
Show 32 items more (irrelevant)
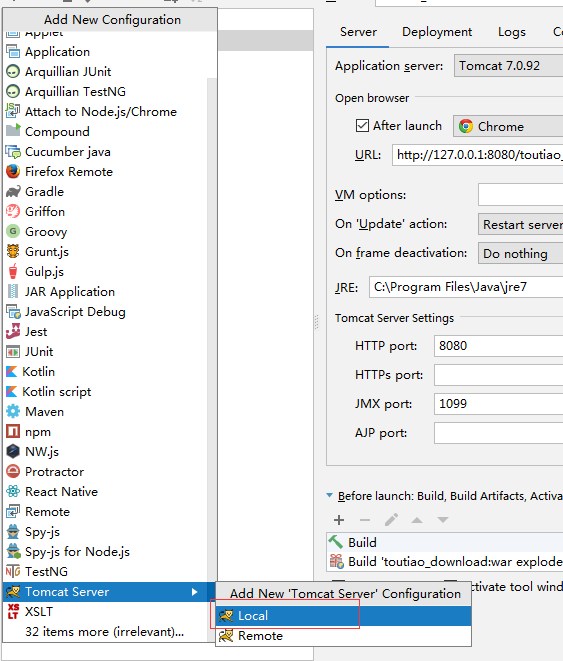[x=104, y=631]
